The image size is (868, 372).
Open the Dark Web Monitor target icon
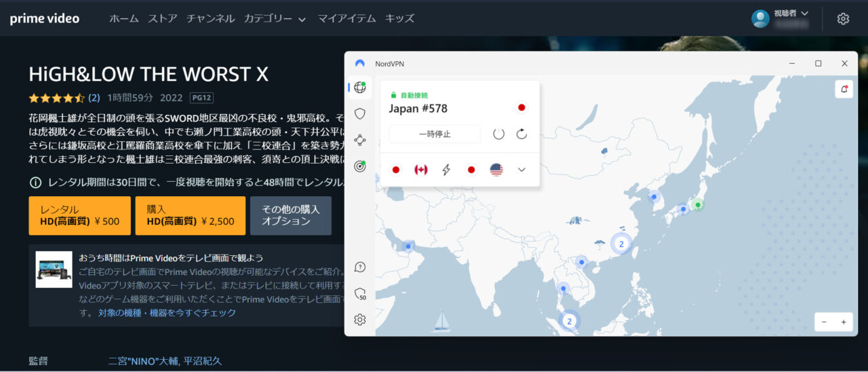360,166
